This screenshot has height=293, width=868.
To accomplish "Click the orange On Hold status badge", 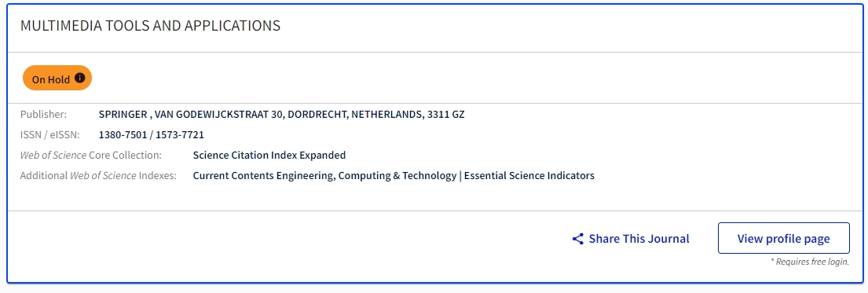I will pos(57,78).
